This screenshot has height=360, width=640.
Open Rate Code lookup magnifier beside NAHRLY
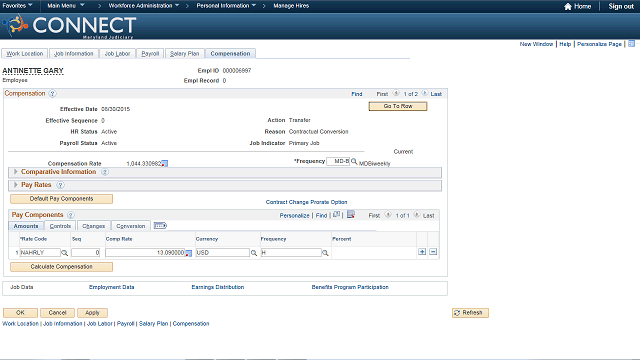click(64, 253)
